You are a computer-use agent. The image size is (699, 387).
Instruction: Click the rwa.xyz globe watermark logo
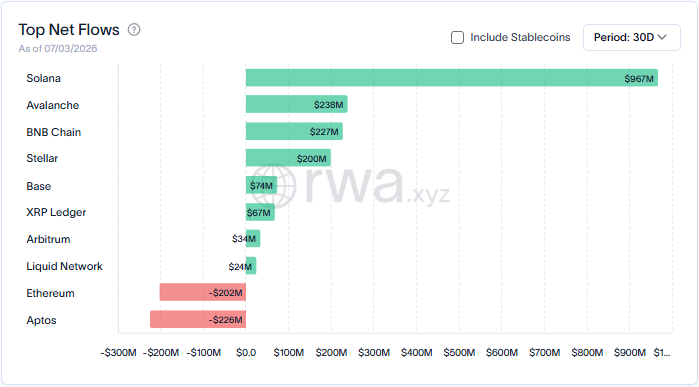[273, 185]
